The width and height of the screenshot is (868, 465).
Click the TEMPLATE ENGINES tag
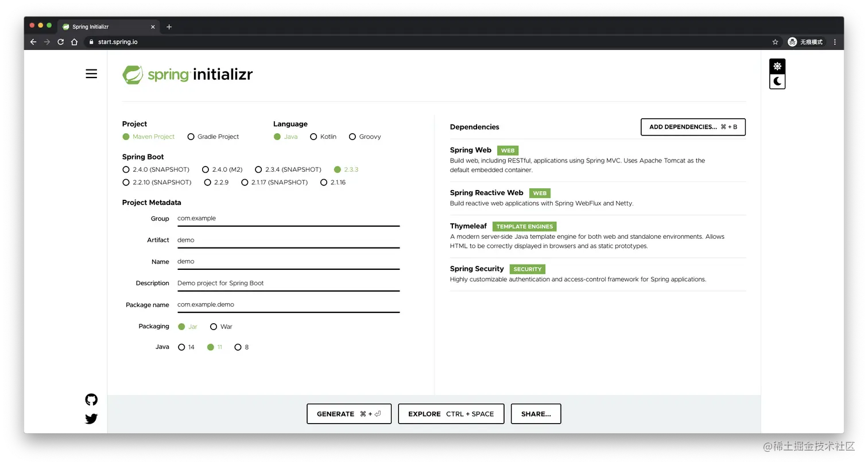tap(525, 227)
